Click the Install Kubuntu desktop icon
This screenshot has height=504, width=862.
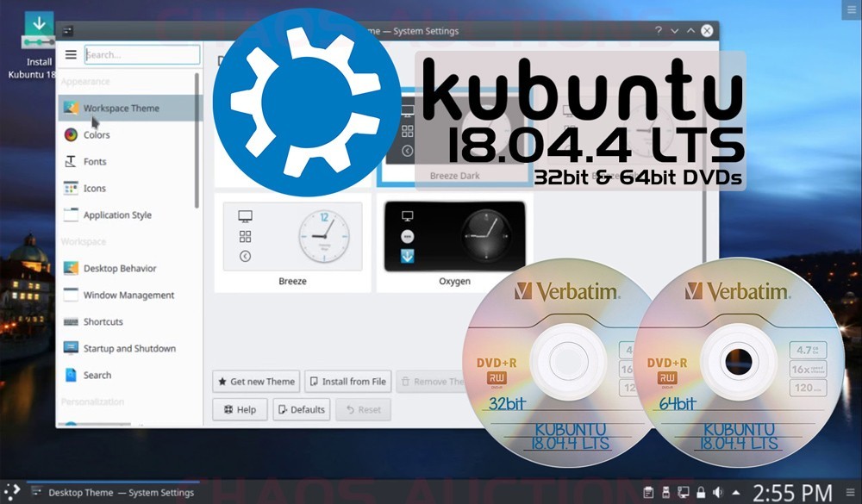point(37,47)
